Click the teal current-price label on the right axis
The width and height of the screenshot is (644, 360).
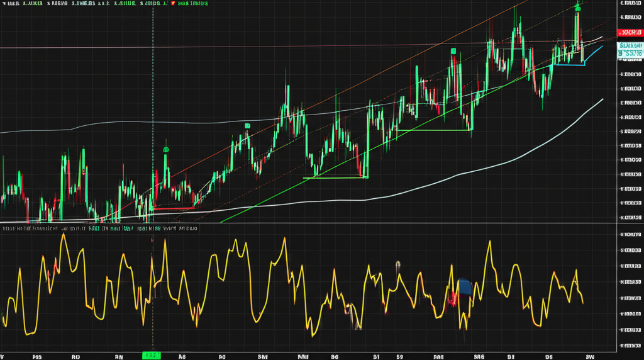coord(630,50)
